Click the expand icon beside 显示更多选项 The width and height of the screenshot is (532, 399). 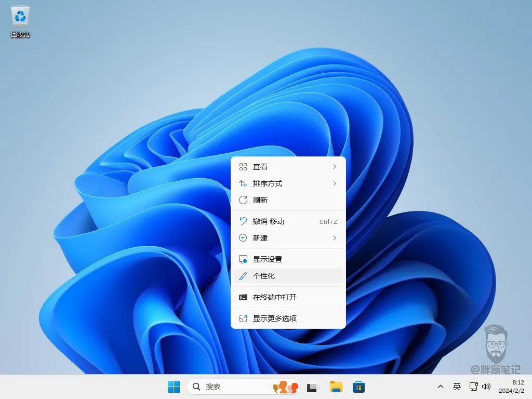click(x=243, y=318)
